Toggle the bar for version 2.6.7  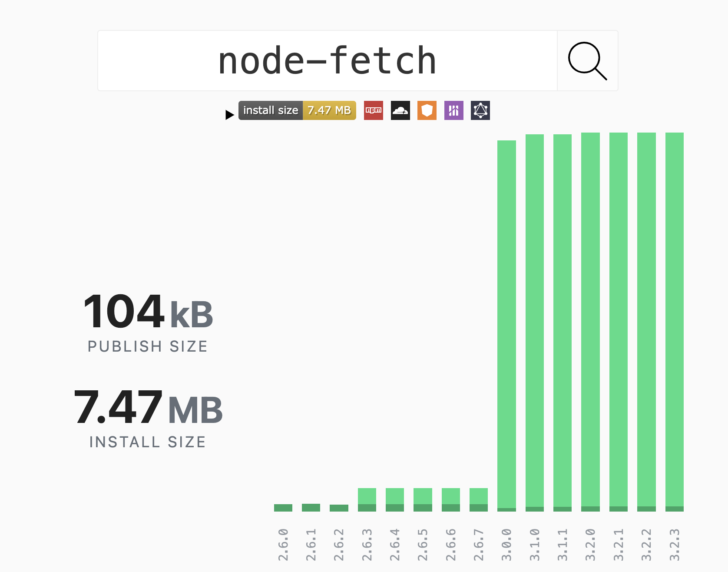click(x=479, y=500)
